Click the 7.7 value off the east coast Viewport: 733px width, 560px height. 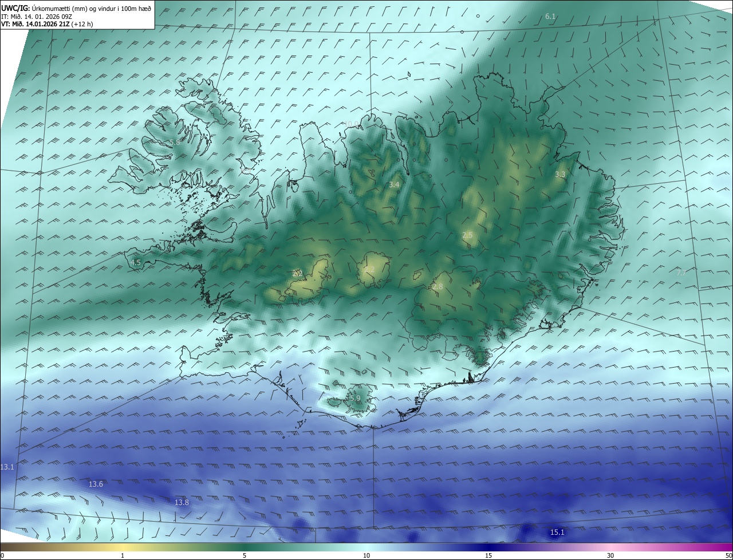click(x=681, y=273)
